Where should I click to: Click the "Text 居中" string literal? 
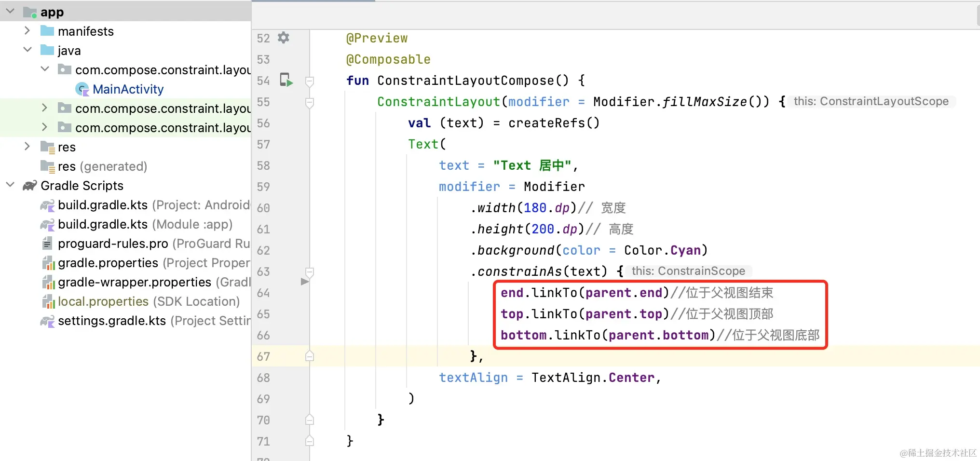(x=532, y=165)
